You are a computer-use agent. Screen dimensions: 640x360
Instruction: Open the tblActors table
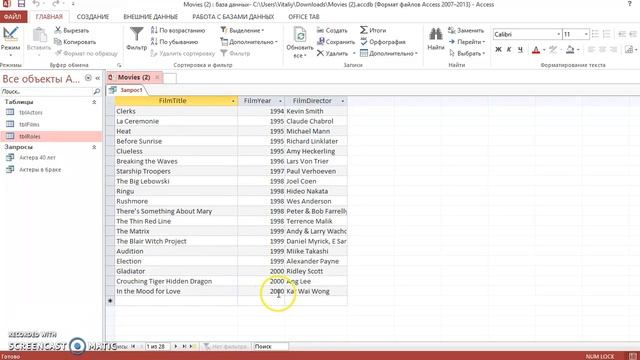(31, 112)
